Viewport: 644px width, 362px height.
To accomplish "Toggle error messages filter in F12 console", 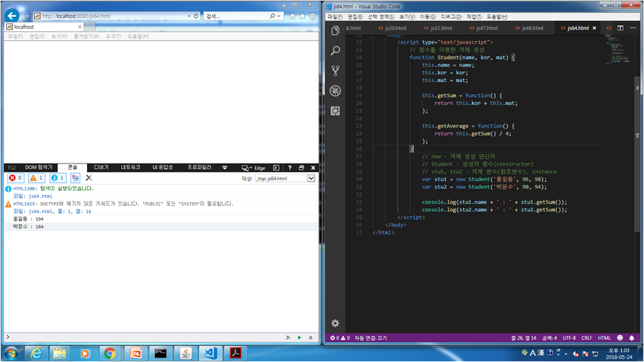I will [x=16, y=178].
